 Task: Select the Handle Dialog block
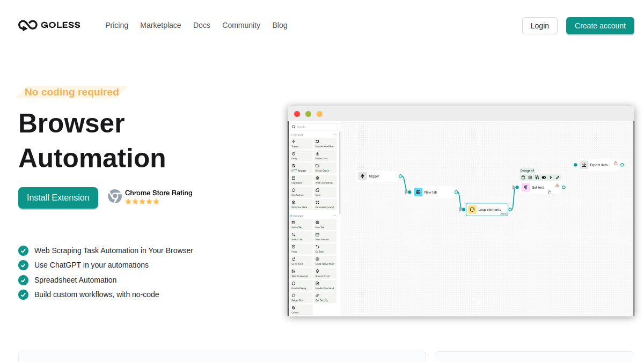[x=301, y=285]
